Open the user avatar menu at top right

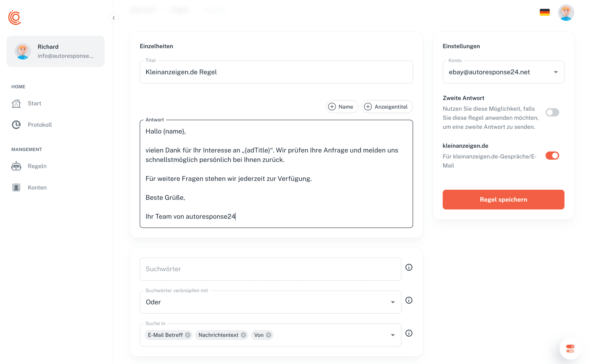tap(566, 13)
